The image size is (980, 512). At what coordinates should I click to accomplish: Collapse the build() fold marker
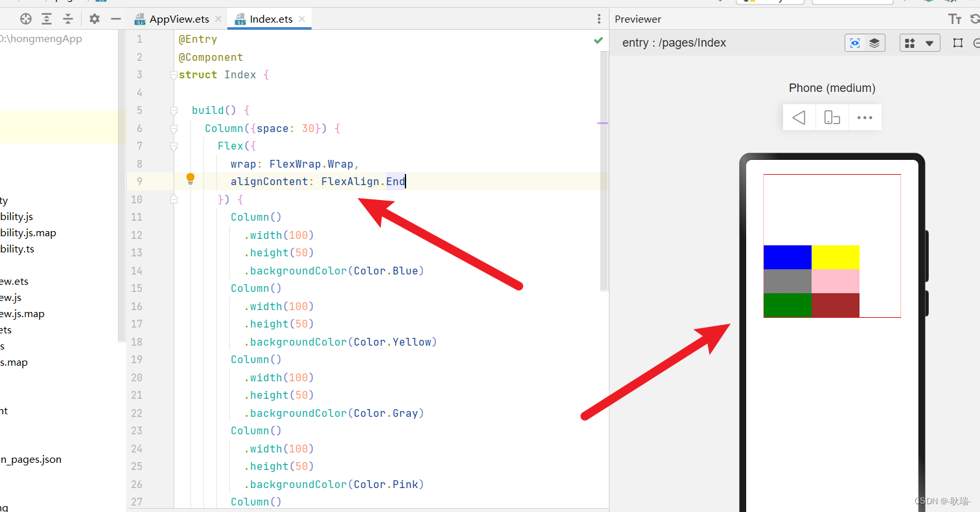(x=174, y=111)
